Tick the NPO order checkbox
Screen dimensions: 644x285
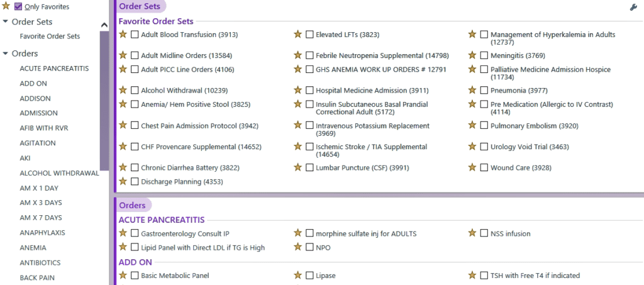309,248
